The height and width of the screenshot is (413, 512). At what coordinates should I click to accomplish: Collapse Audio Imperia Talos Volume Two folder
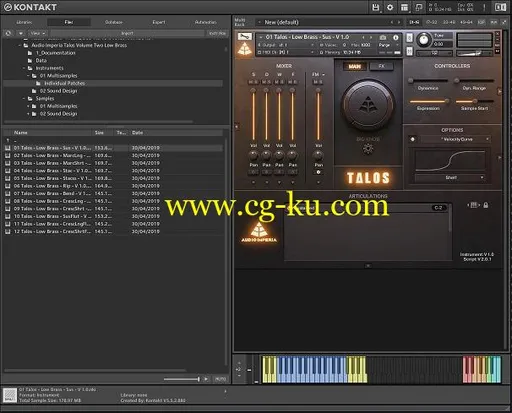20,45
